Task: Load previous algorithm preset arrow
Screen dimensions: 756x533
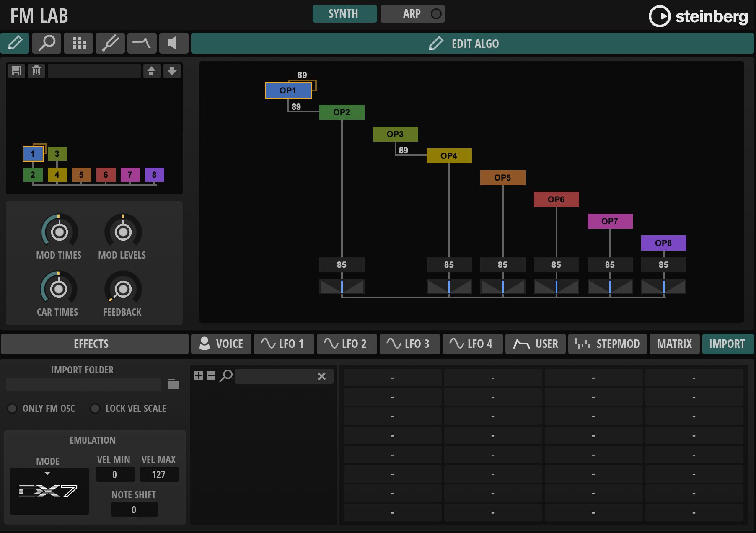Action: 152,70
